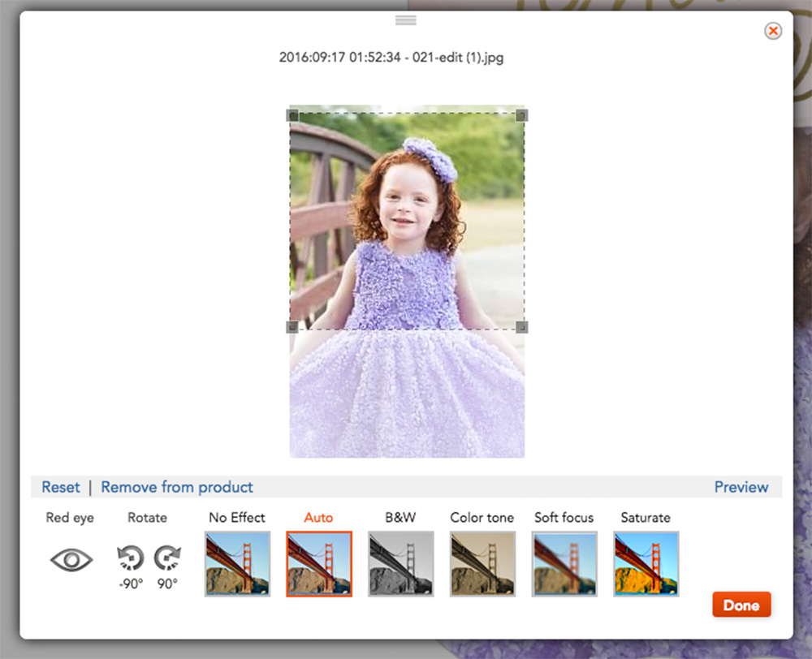Open the Preview link
Viewport: 812px width, 659px height.
point(741,487)
